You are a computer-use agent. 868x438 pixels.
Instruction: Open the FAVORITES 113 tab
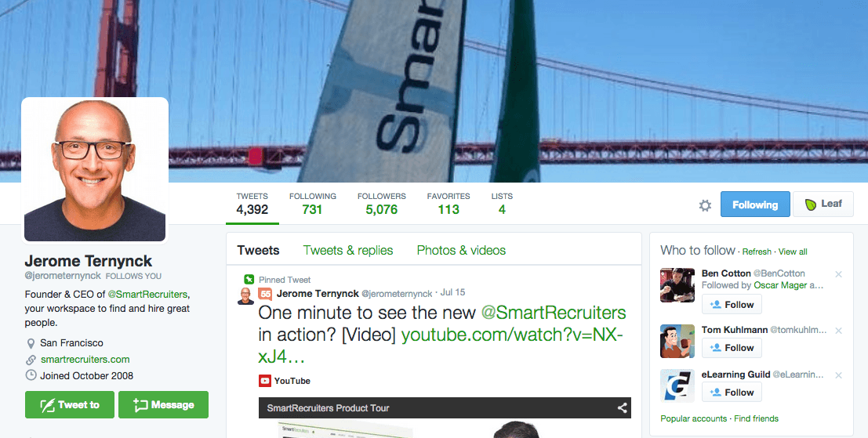449,204
